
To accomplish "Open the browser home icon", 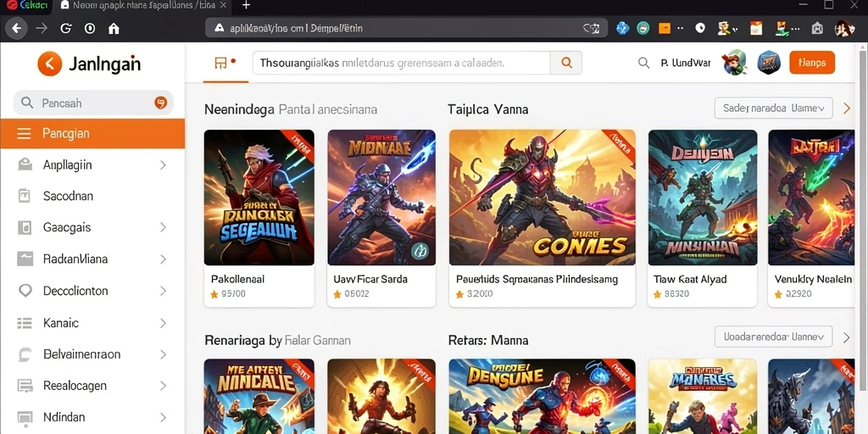I will (x=114, y=28).
